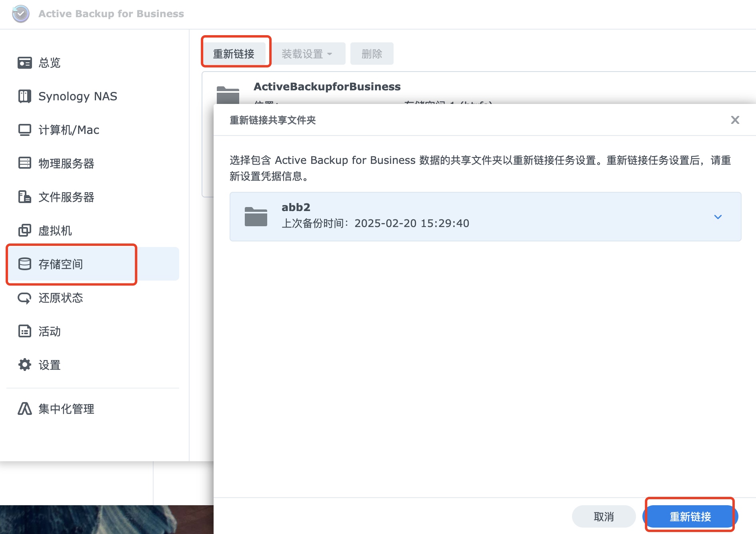Select the abb2 shared folder name
The height and width of the screenshot is (534, 756).
coord(296,207)
